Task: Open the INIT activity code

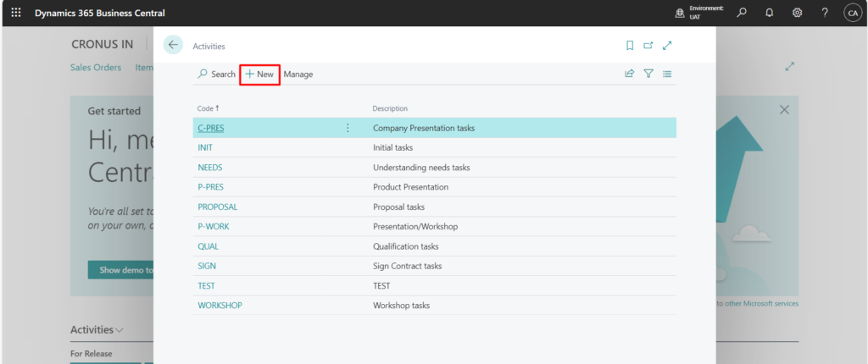Action: 205,147
